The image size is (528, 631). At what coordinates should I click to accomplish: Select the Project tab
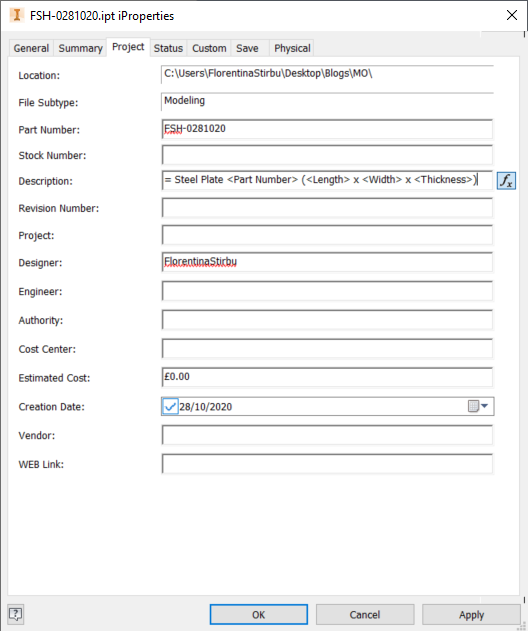pos(128,47)
